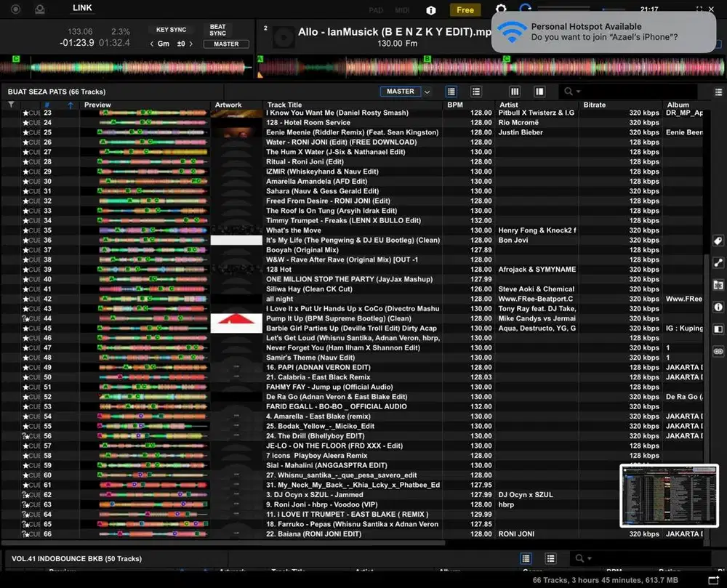This screenshot has height=588, width=727.
Task: Toggle the star CUE marker on row 23
Action: (x=31, y=113)
